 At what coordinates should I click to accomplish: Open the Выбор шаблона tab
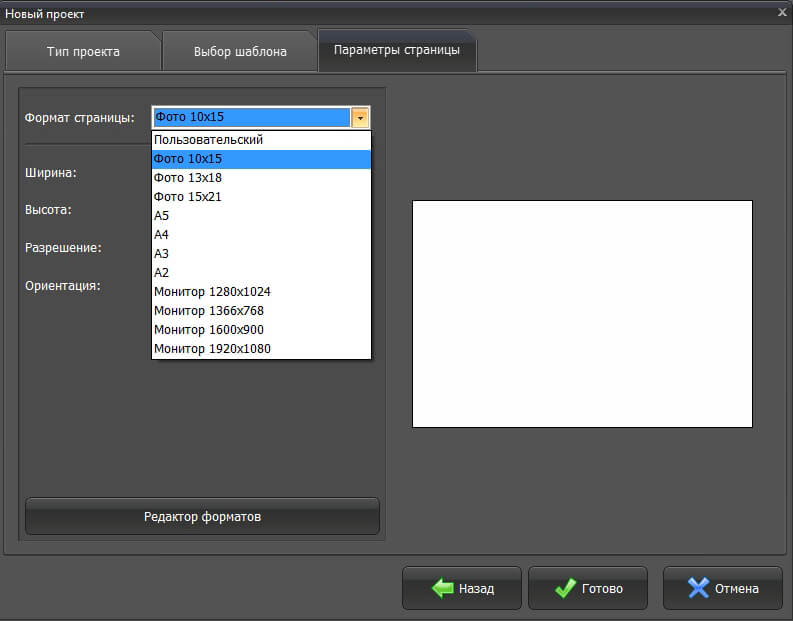tap(240, 52)
